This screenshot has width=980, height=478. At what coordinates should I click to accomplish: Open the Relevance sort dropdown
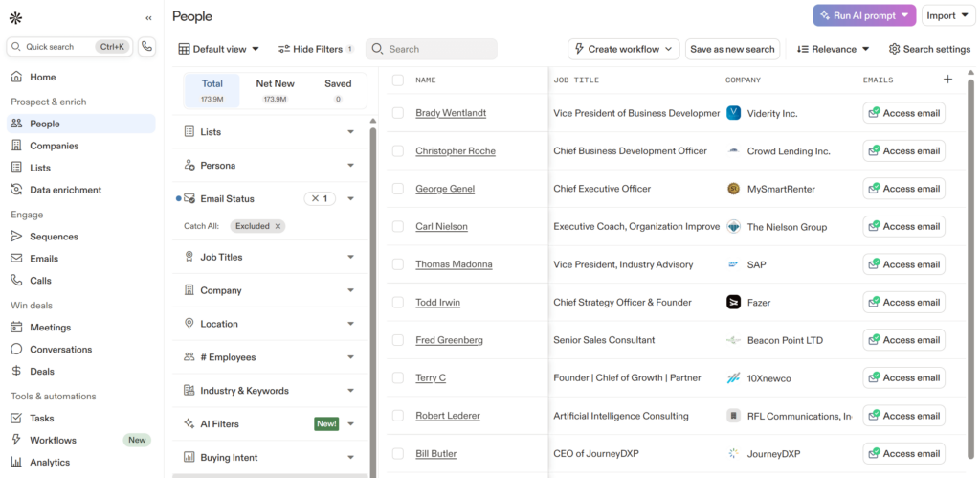[834, 49]
